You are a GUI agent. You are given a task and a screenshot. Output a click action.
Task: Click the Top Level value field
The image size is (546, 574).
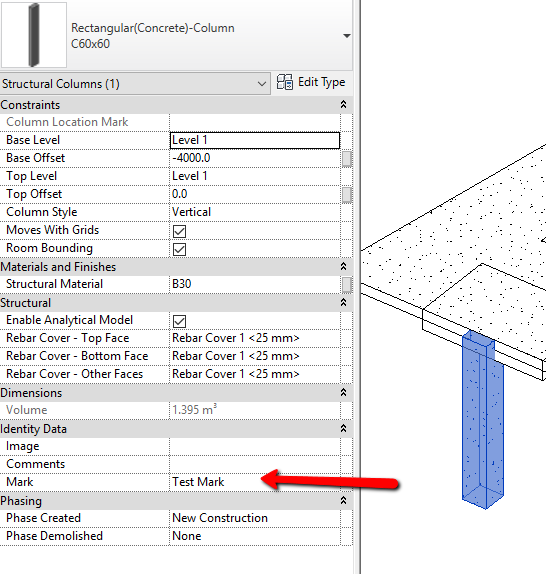pos(255,176)
